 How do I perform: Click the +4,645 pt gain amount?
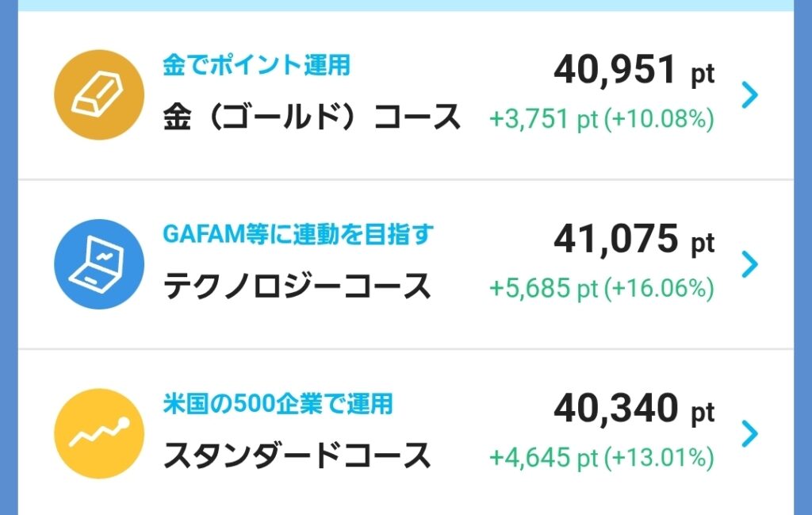543,458
